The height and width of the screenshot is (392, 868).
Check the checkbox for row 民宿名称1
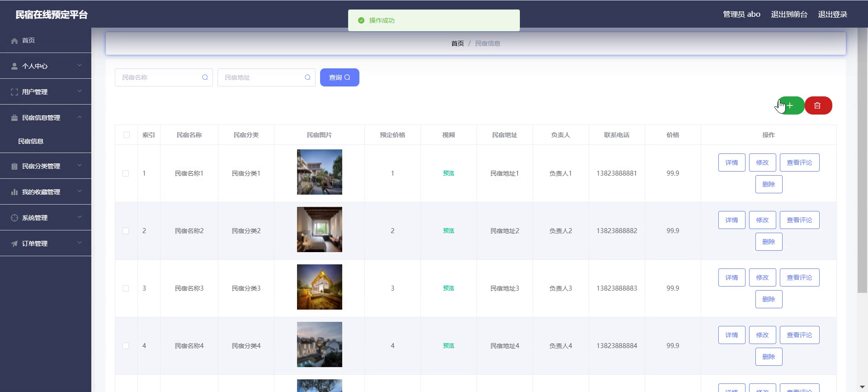(x=126, y=173)
